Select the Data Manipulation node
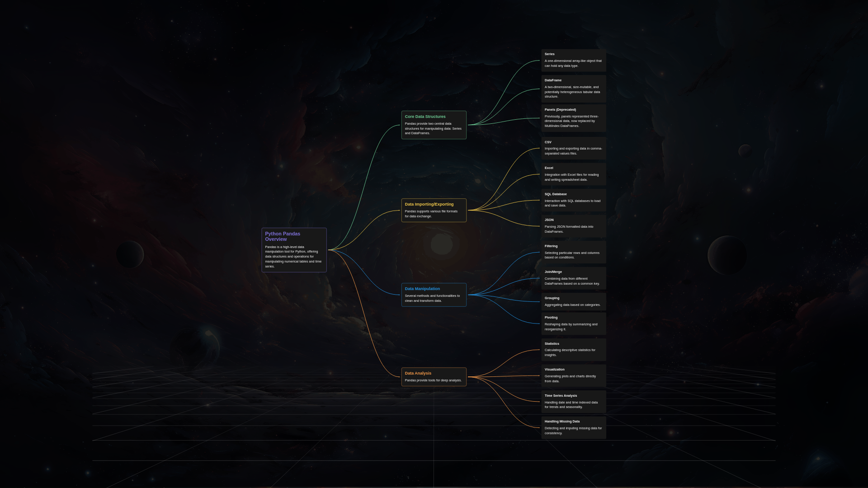The height and width of the screenshot is (488, 868). click(434, 295)
